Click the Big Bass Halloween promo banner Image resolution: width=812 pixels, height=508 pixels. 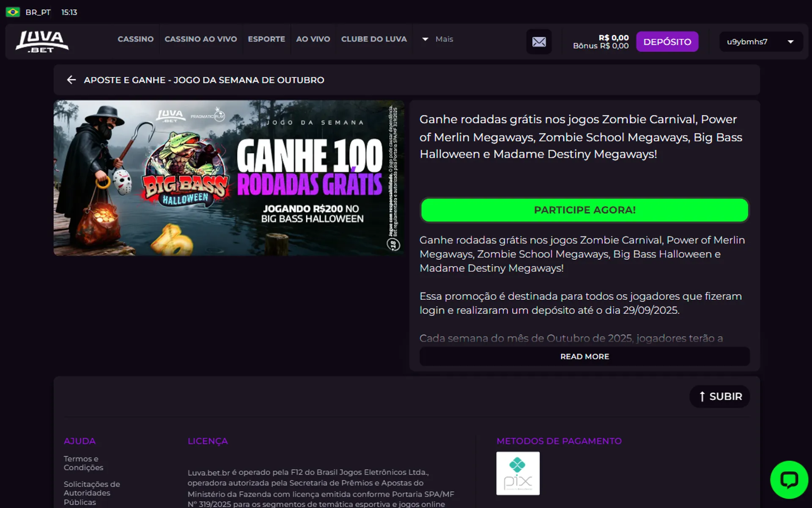(228, 178)
